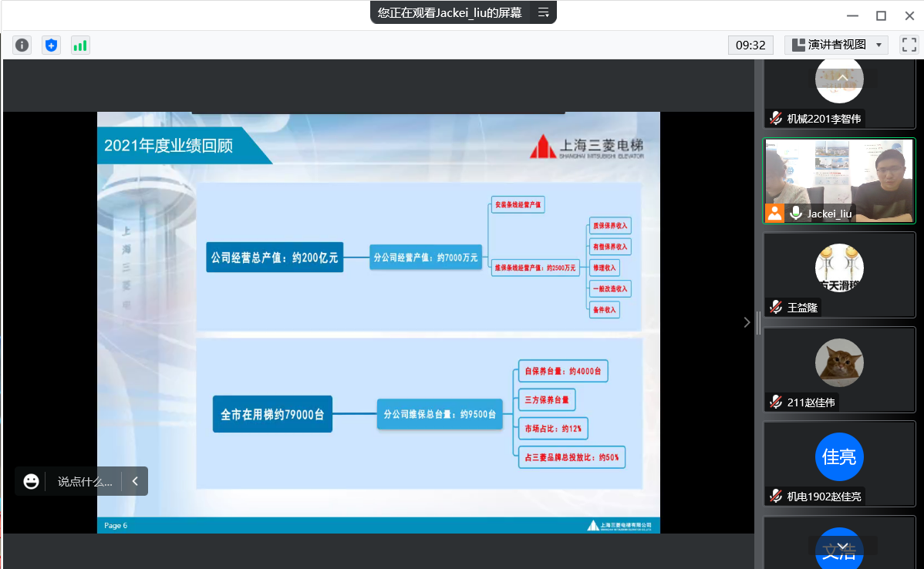Open the green network signal status icon

(x=80, y=45)
